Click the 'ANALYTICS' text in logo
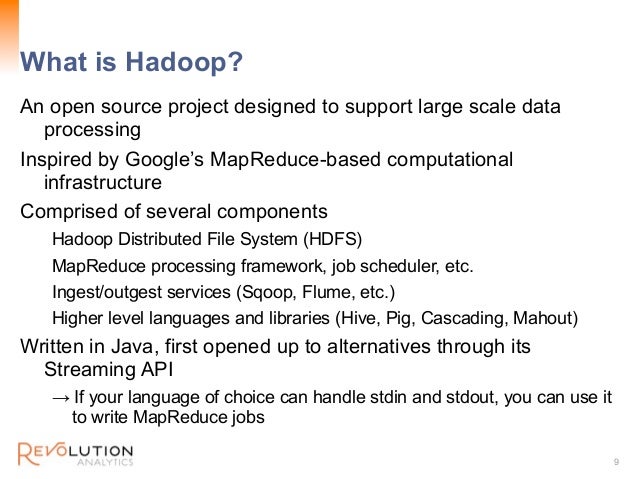This screenshot has width=638, height=479. [105, 462]
